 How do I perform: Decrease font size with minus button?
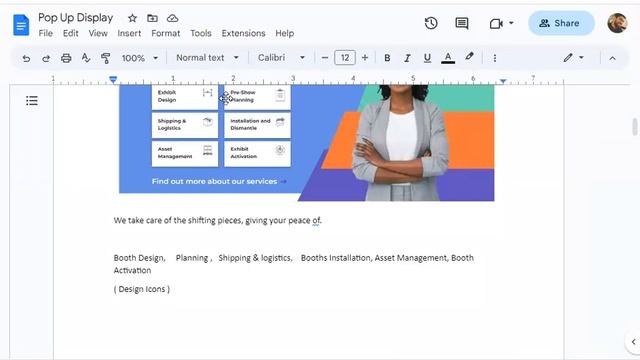324,58
